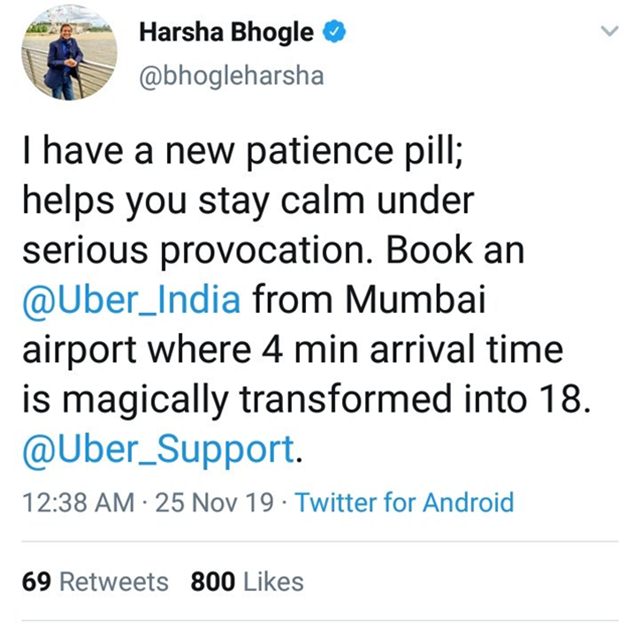Click the number 69 retweet count
Viewport: 640px width, 644px height.
point(37,582)
